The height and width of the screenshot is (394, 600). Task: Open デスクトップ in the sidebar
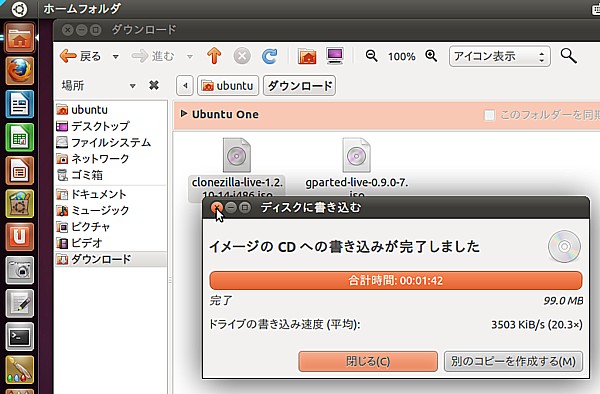111,126
